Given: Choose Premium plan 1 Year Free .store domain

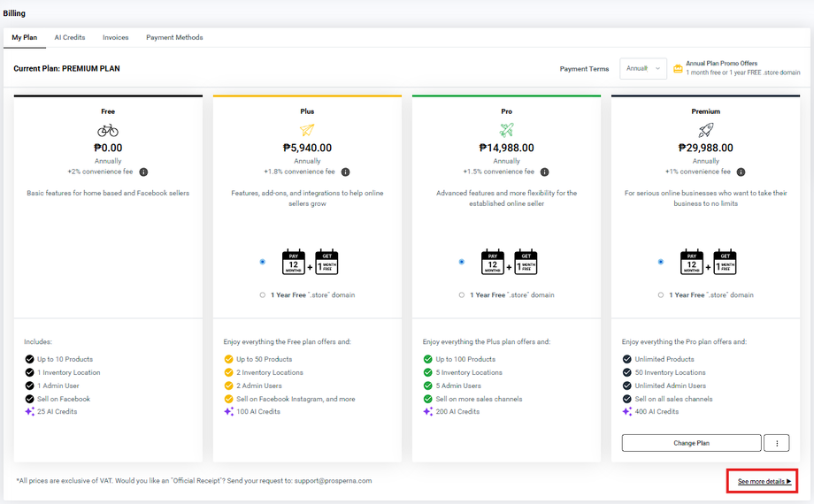Looking at the screenshot, I should click(x=661, y=295).
